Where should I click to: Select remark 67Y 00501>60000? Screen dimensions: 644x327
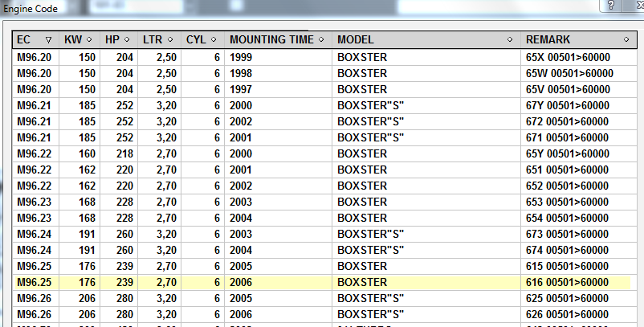click(568, 105)
